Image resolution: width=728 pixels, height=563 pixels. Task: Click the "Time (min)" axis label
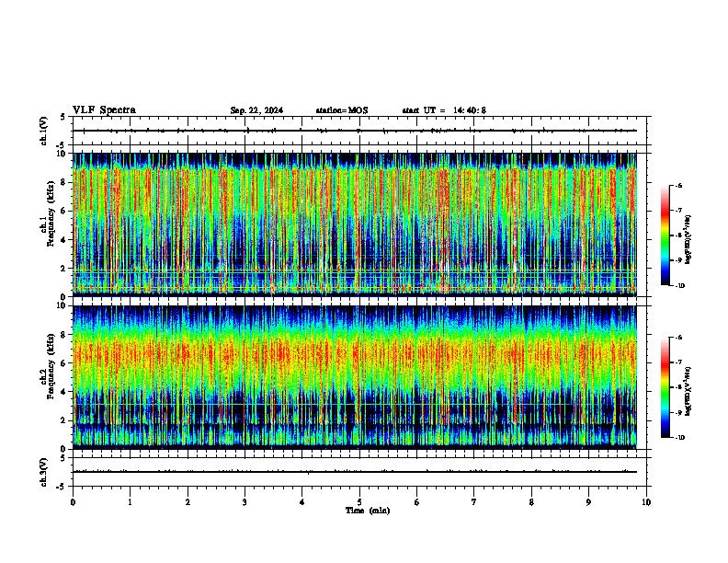click(368, 511)
